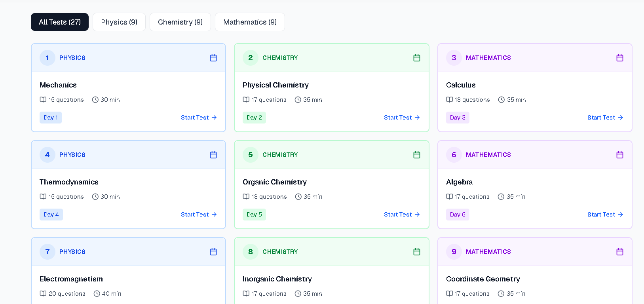The image size is (644, 304).
Task: Start the Organic Chemistry test
Action: point(402,215)
